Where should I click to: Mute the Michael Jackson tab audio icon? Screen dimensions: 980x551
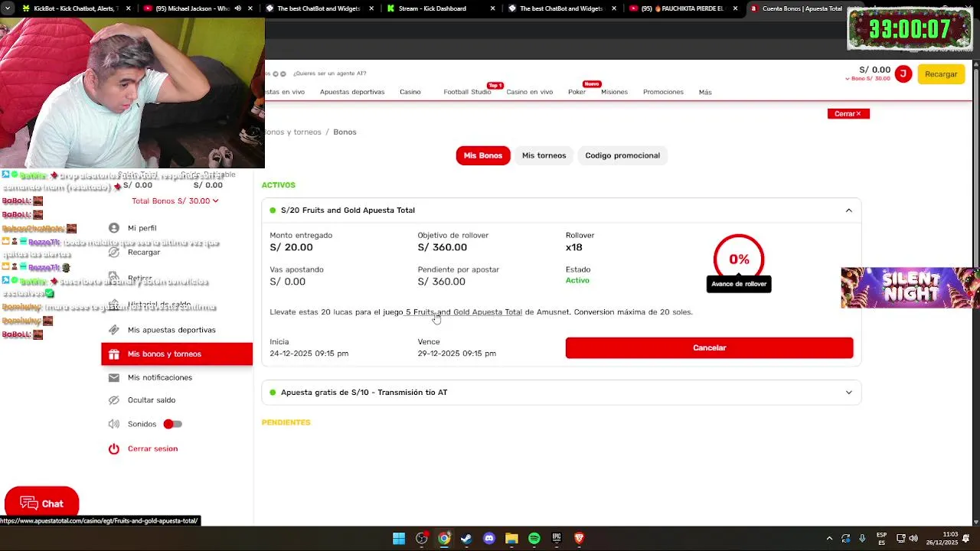237,8
